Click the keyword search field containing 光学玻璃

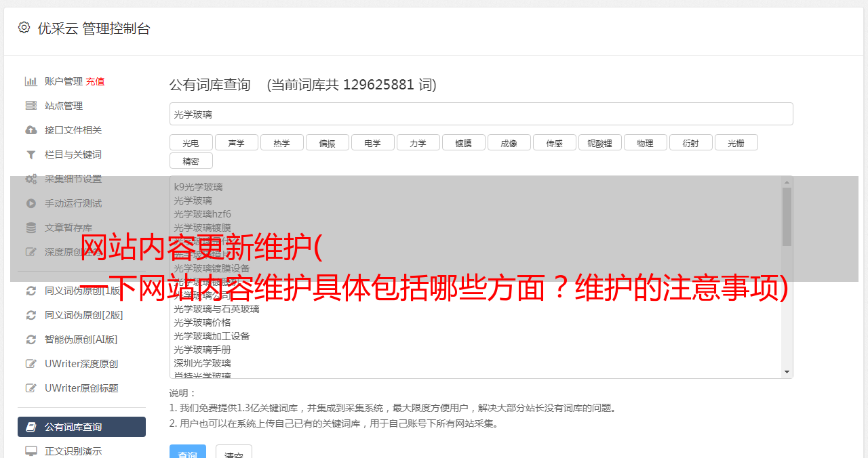(481, 114)
